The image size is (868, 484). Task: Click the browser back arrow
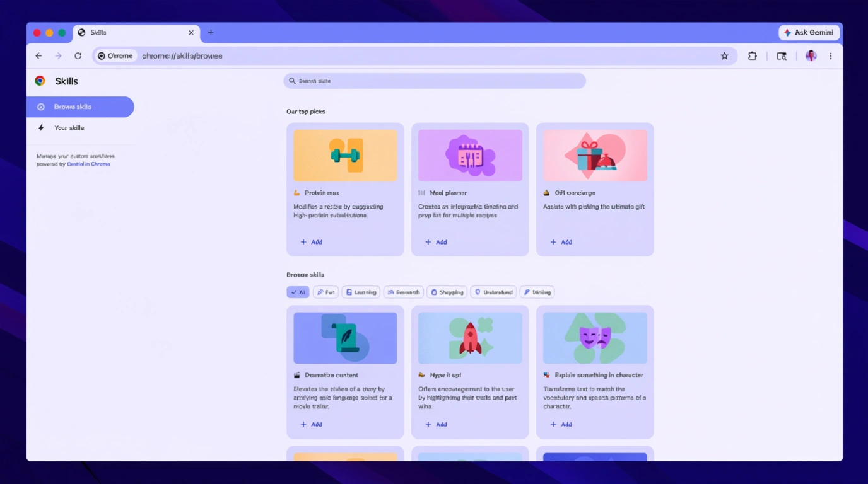pos(38,56)
